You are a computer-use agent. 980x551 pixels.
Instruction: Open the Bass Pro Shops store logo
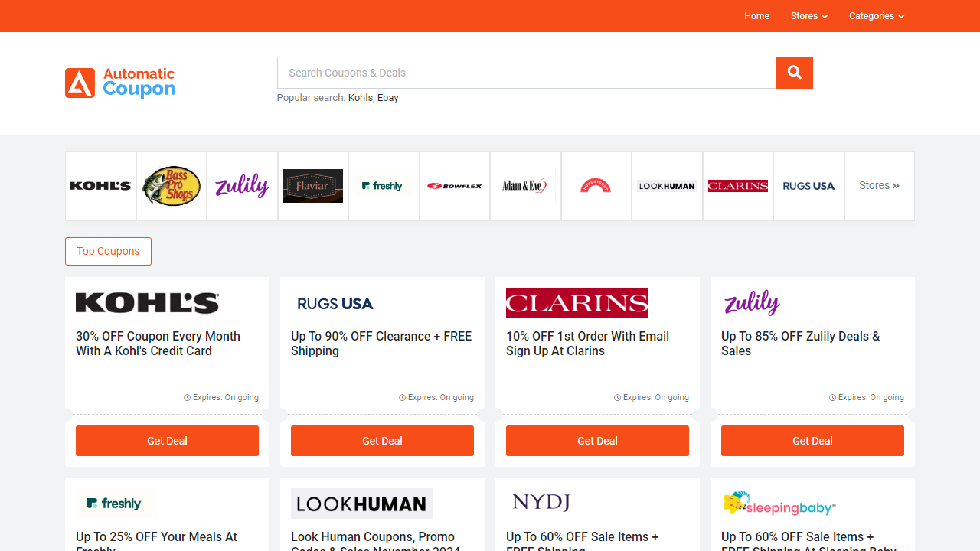tap(171, 185)
